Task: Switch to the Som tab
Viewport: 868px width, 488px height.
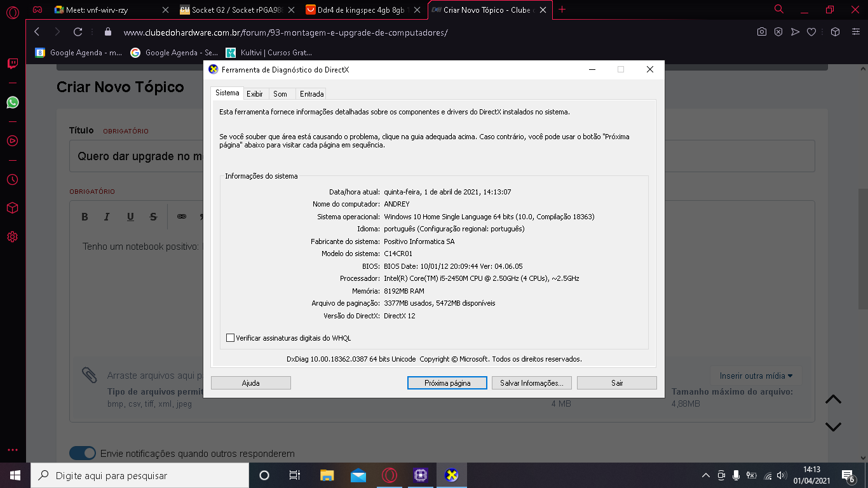Action: click(x=280, y=93)
